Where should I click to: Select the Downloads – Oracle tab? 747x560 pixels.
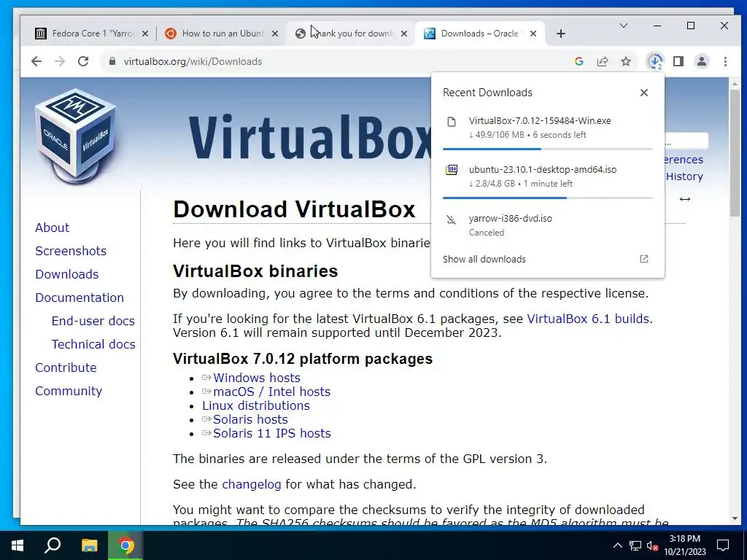coord(479,34)
